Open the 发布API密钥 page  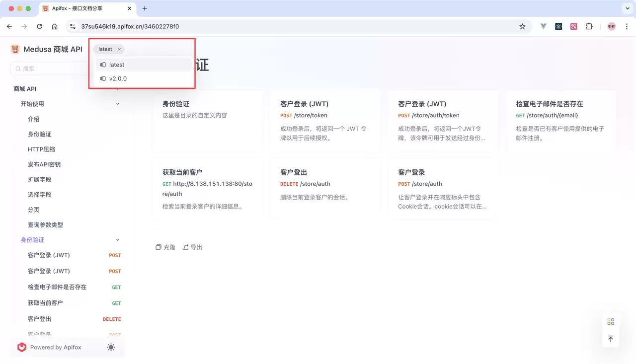[x=44, y=164]
